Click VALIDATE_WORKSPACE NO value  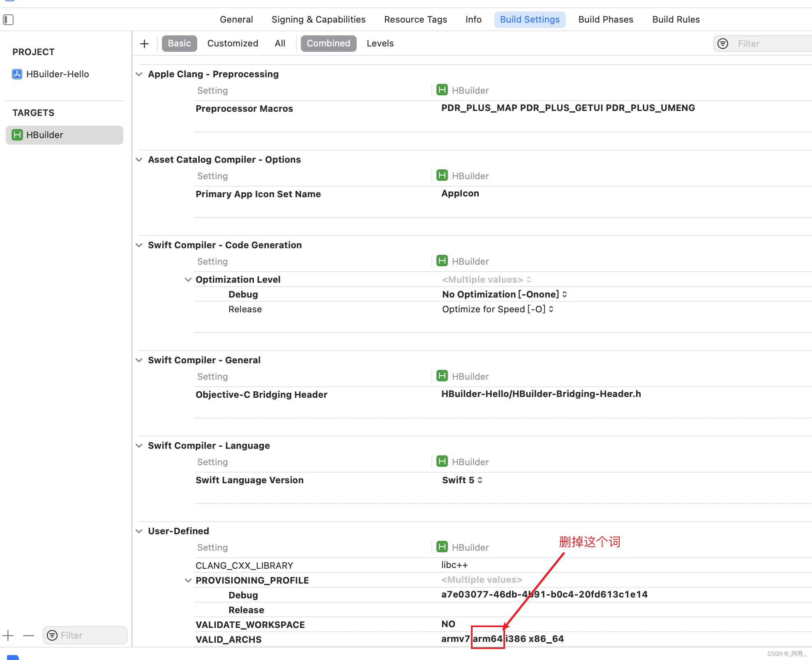pos(448,624)
